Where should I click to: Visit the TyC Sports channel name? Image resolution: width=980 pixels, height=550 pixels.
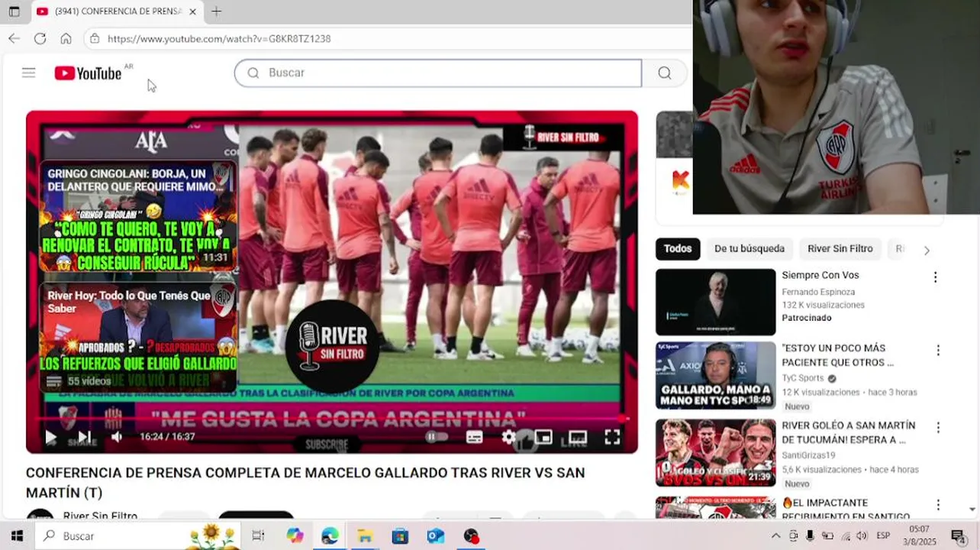[x=803, y=378]
